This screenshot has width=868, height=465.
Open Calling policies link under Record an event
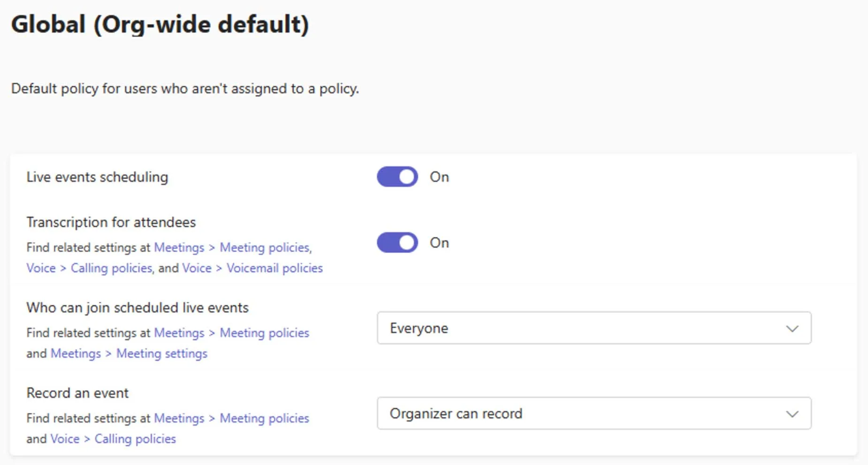[x=135, y=439]
